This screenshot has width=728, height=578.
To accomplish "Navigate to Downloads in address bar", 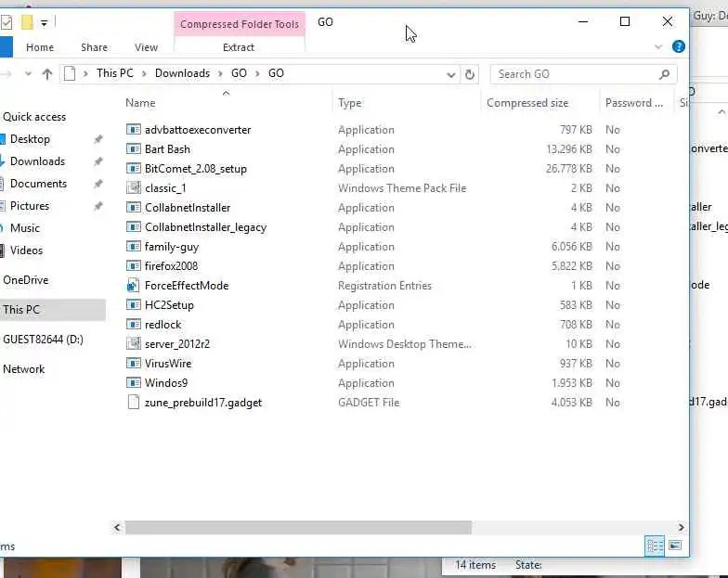I will point(182,73).
